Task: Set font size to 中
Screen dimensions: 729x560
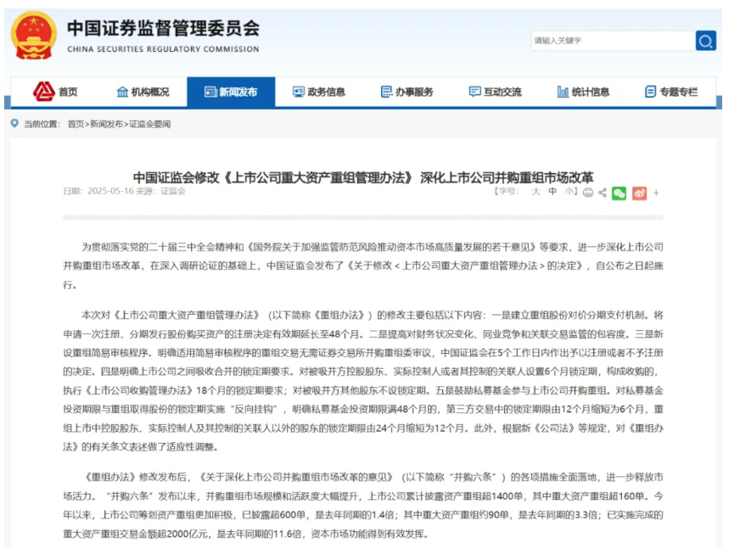Action: (x=552, y=192)
